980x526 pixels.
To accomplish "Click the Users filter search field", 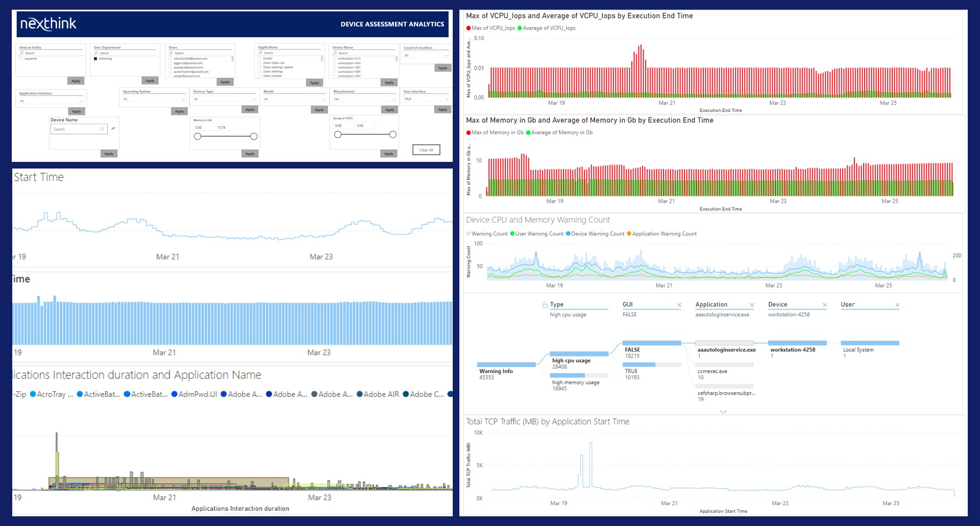I will click(x=201, y=53).
